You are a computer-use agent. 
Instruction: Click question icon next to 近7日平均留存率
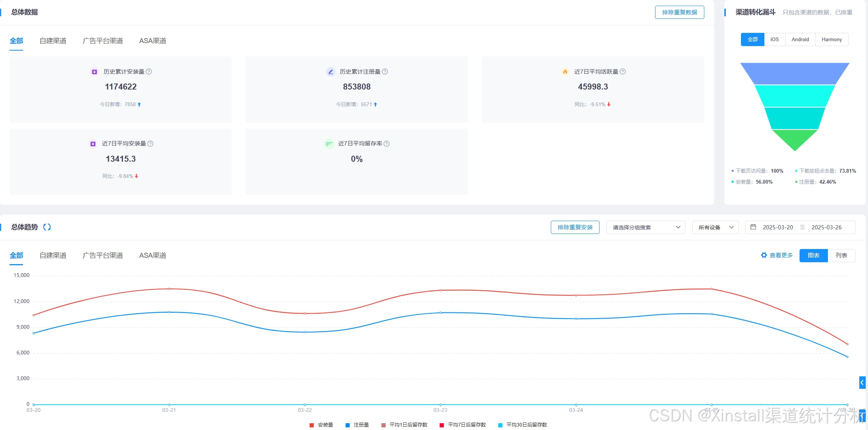[x=386, y=144]
